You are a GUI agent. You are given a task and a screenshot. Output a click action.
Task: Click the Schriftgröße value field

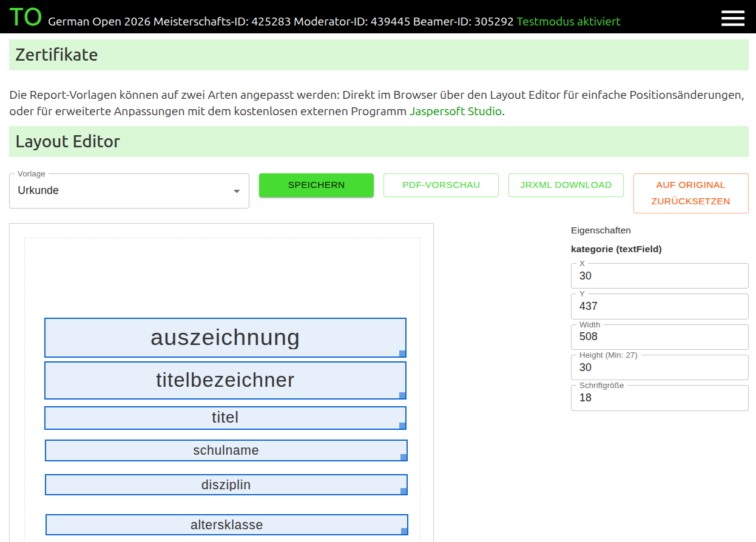point(660,398)
